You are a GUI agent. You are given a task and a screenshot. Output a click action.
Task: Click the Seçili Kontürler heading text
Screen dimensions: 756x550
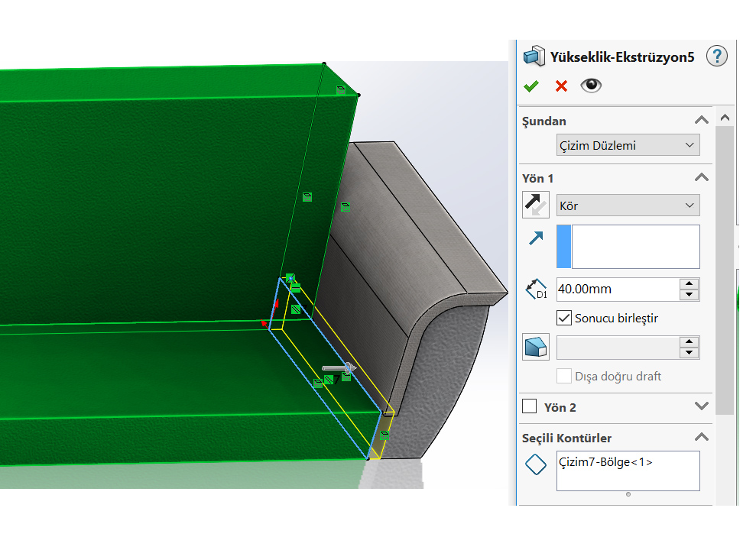click(x=566, y=438)
